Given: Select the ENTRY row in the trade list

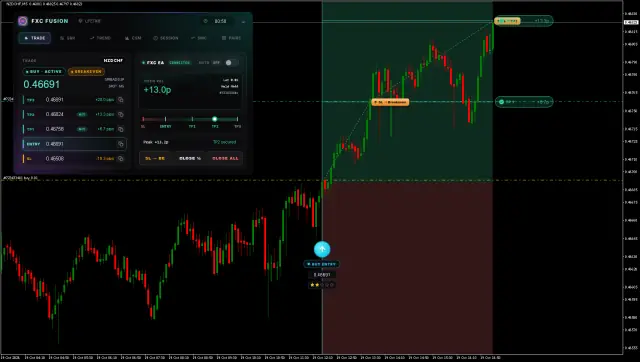Looking at the screenshot, I should 74,144.
